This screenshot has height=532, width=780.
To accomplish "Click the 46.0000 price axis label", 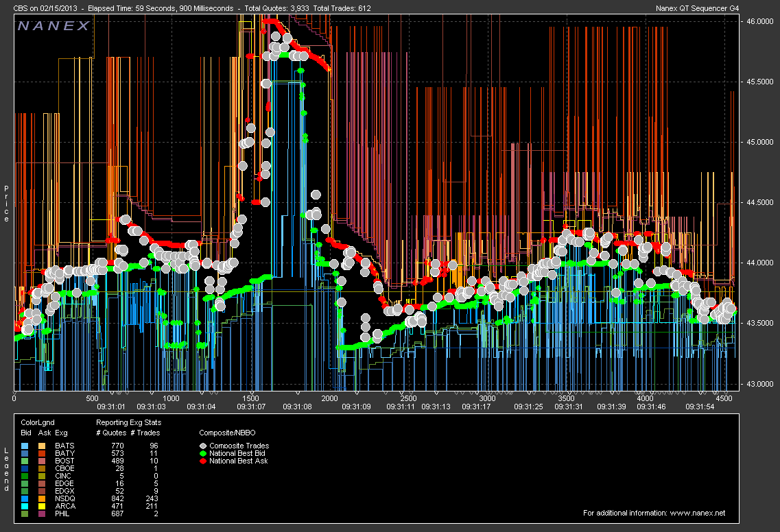I will click(x=759, y=21).
